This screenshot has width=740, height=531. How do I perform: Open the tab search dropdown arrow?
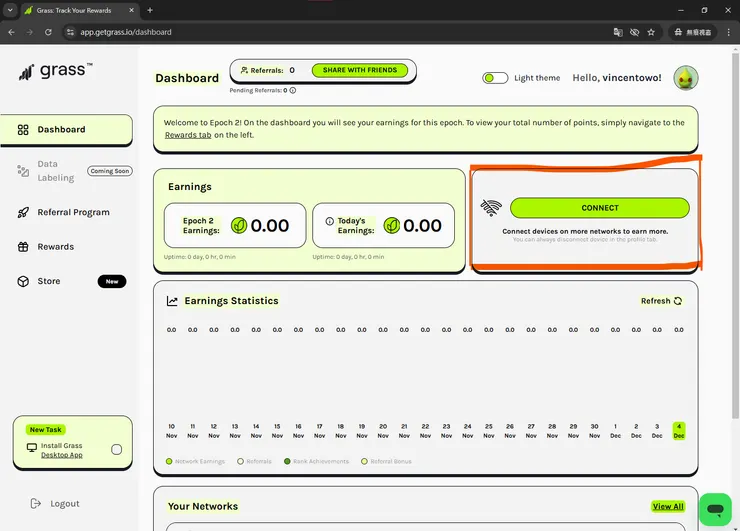point(9,10)
